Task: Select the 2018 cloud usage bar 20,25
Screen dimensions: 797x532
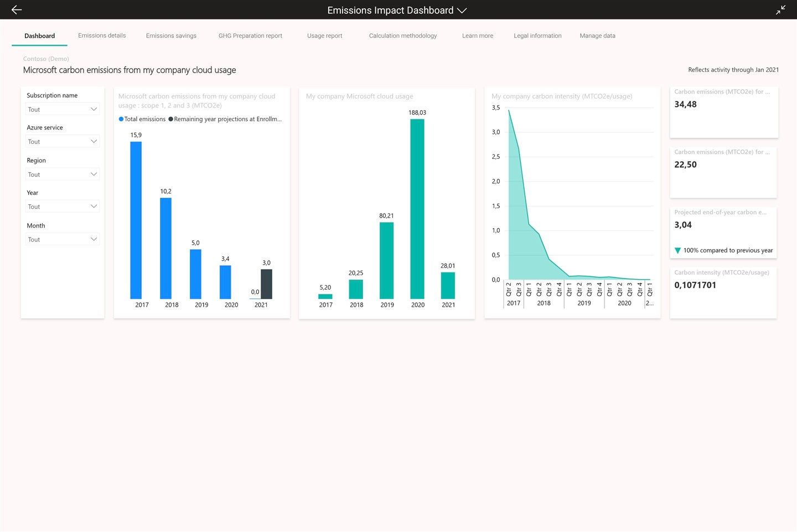Action: [x=356, y=290]
